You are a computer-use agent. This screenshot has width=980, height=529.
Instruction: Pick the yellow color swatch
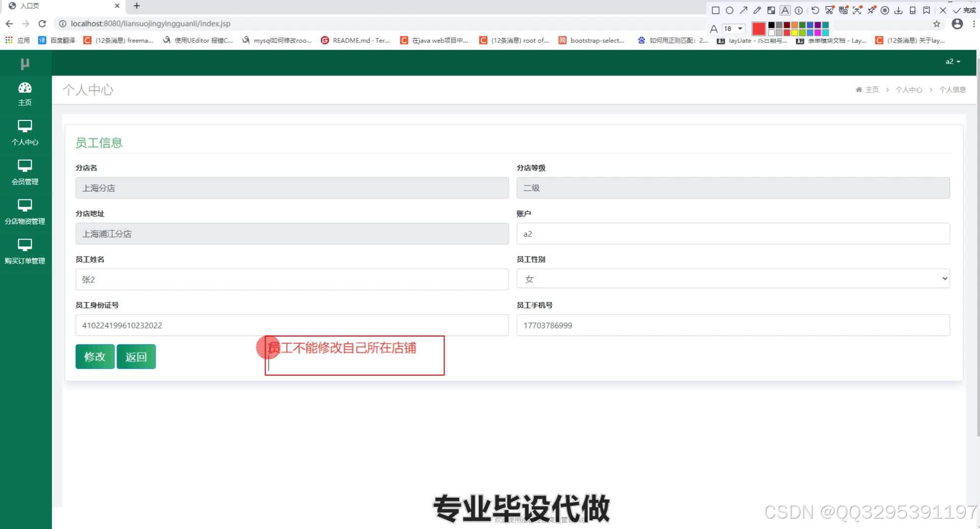pos(794,33)
